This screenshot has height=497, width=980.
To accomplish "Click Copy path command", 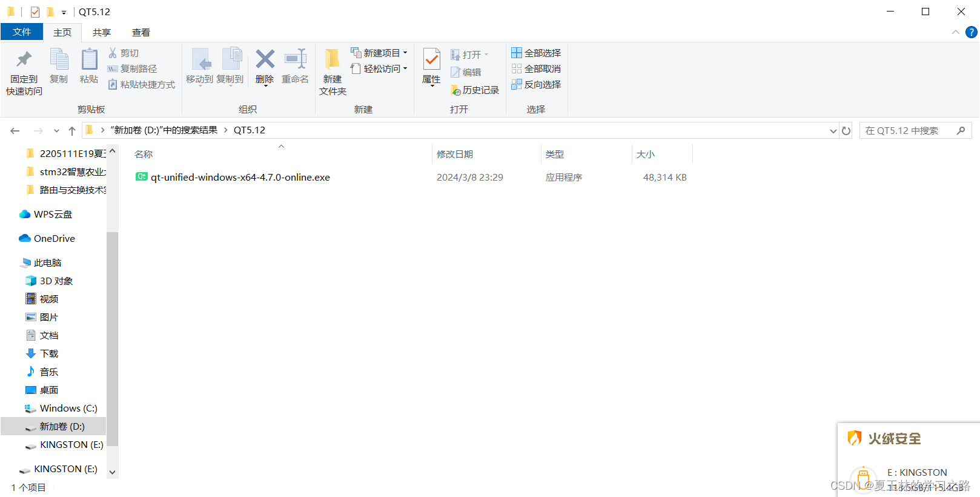I will tap(132, 69).
